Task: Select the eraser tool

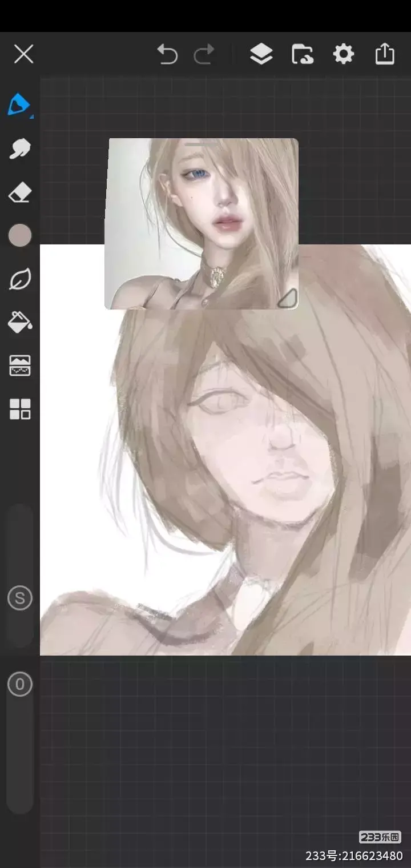Action: 20,192
